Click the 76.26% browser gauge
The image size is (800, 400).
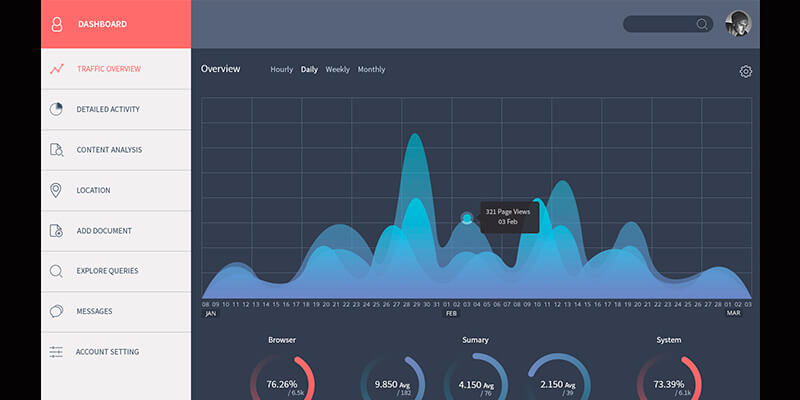point(282,378)
